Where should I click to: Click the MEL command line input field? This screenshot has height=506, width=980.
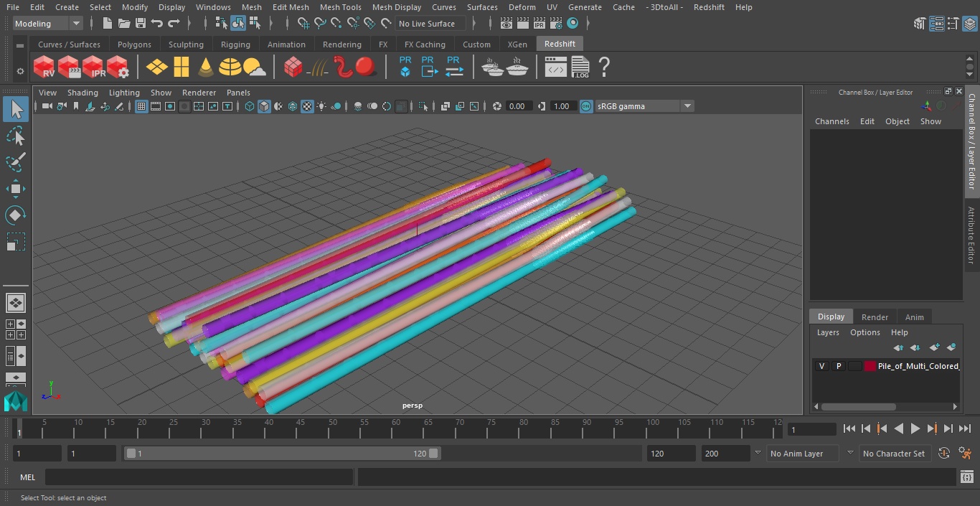click(x=199, y=477)
